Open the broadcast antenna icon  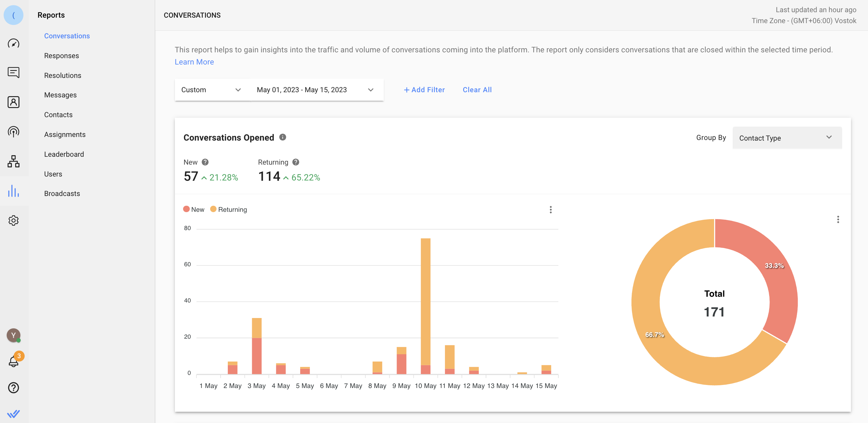pos(13,131)
